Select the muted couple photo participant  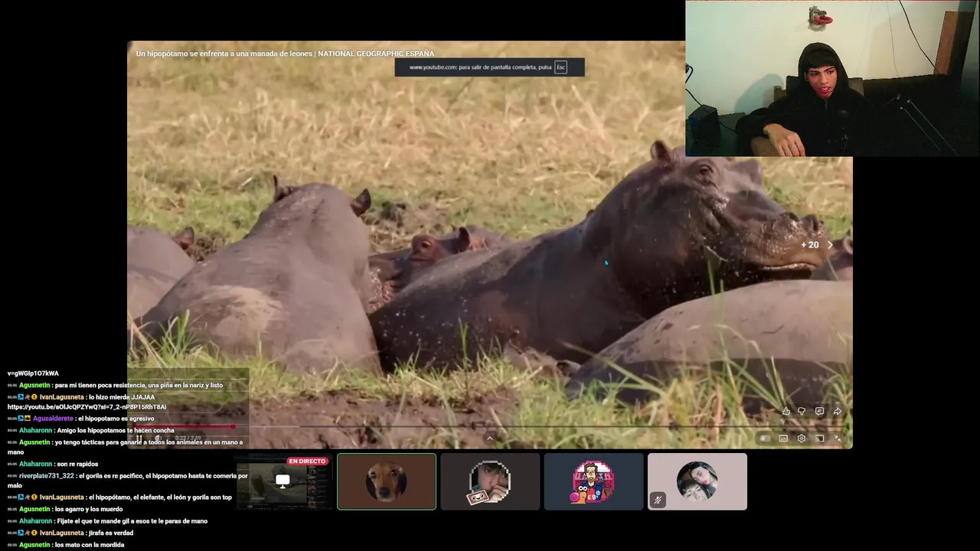pos(697,481)
